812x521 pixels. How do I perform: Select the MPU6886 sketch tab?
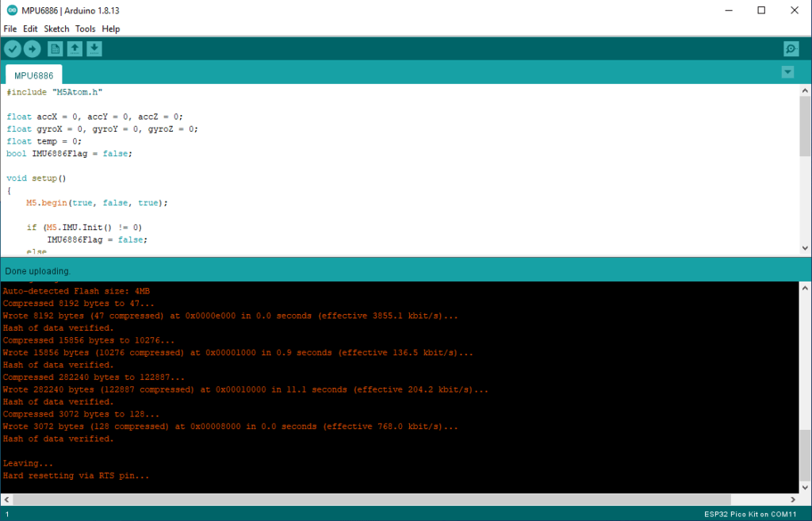tap(34, 76)
